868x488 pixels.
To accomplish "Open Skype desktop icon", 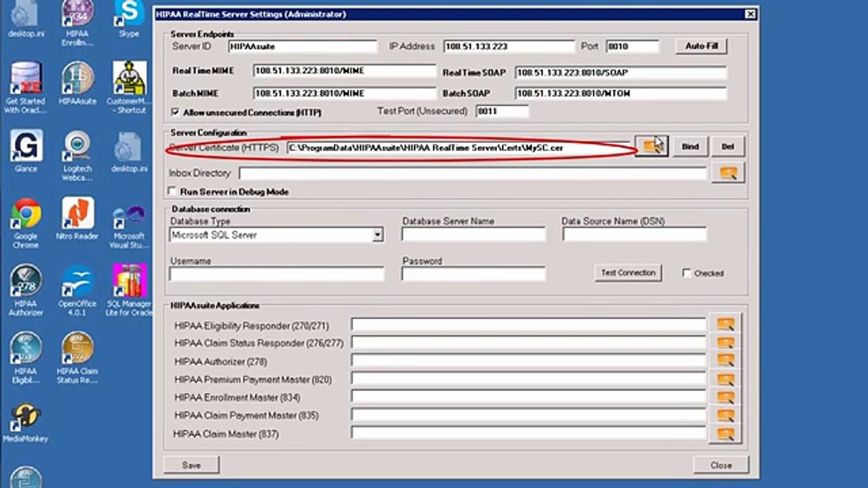I will pos(128,18).
